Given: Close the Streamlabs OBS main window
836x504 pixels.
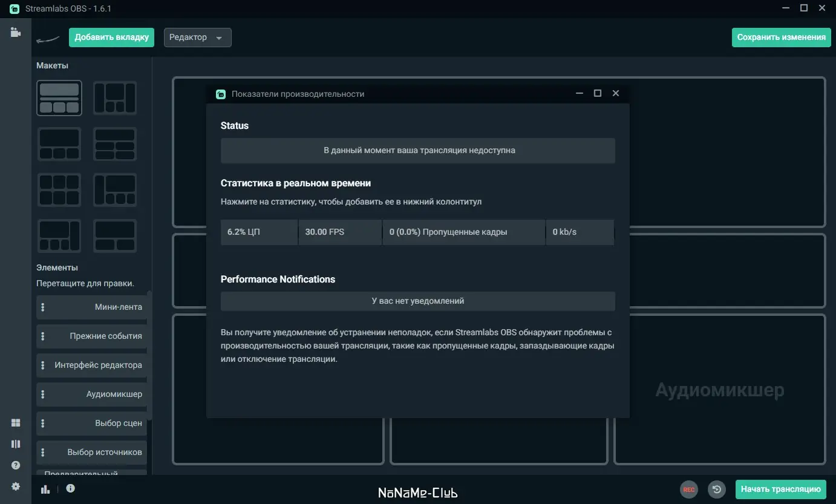Looking at the screenshot, I should [821, 8].
